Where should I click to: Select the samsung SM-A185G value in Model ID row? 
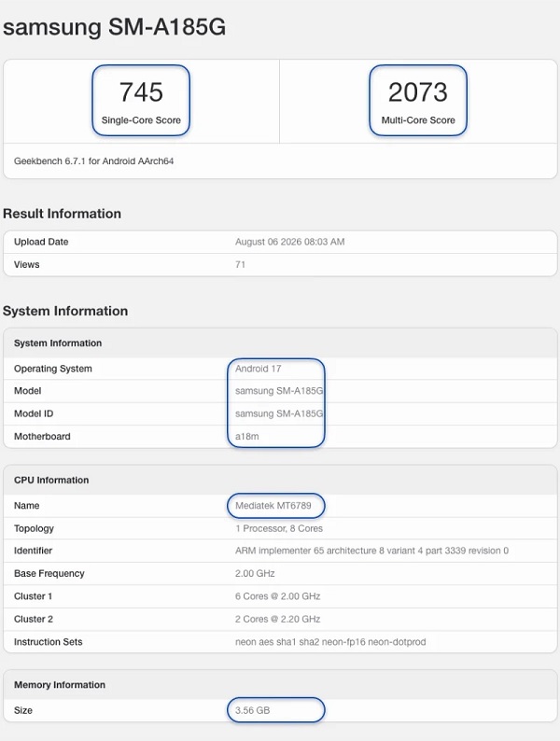pyautogui.click(x=279, y=413)
